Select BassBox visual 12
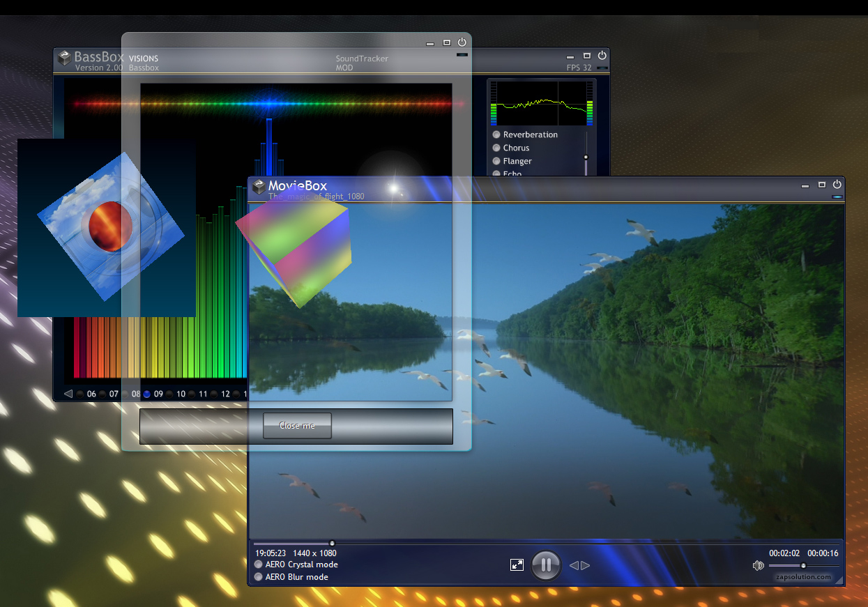868x607 pixels. point(220,394)
